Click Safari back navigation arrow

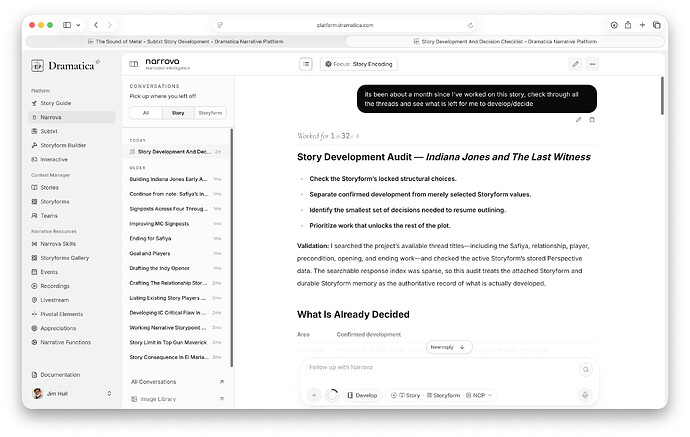point(96,25)
